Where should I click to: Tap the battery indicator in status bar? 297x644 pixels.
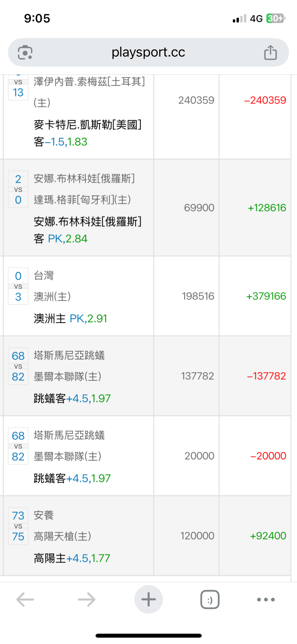pyautogui.click(x=276, y=18)
